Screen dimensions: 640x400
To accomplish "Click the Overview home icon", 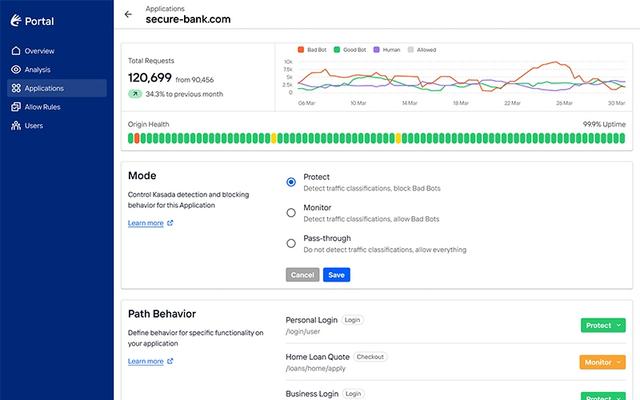I will [15, 51].
